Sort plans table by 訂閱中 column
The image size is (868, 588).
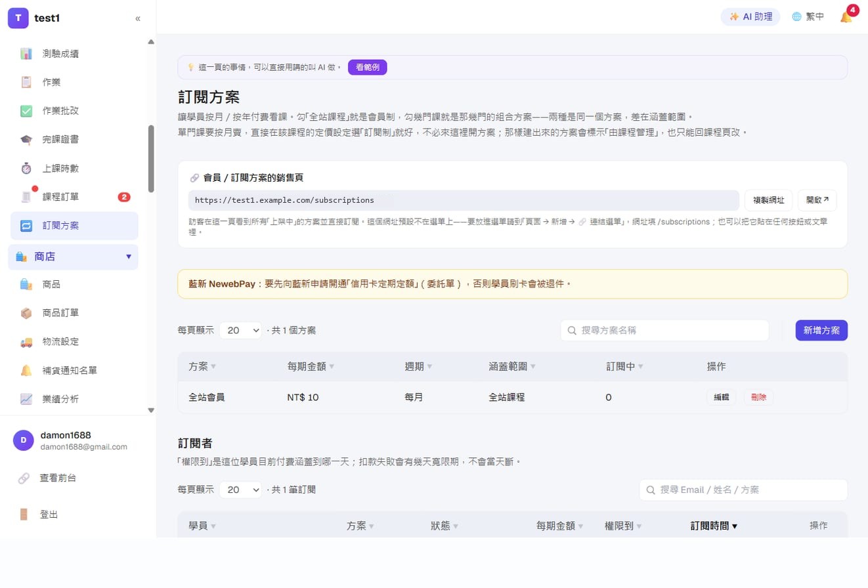pyautogui.click(x=624, y=367)
